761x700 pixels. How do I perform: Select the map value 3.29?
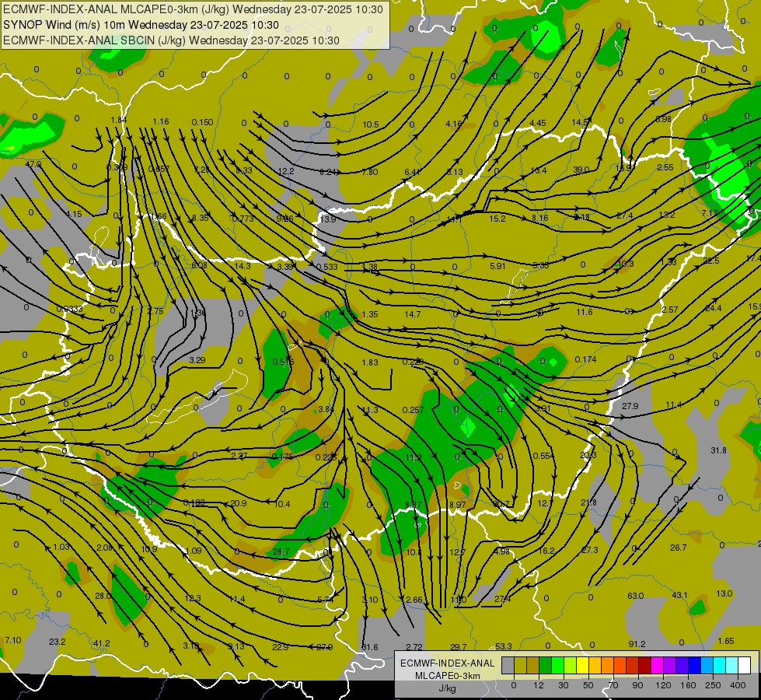197,360
